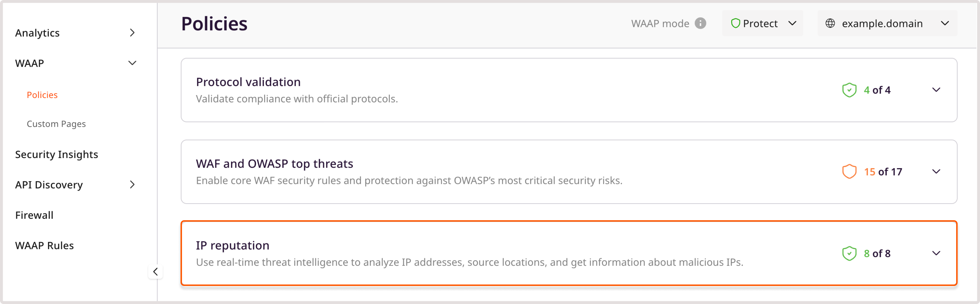Open Custom Pages in the sidebar
980x304 pixels.
(56, 124)
